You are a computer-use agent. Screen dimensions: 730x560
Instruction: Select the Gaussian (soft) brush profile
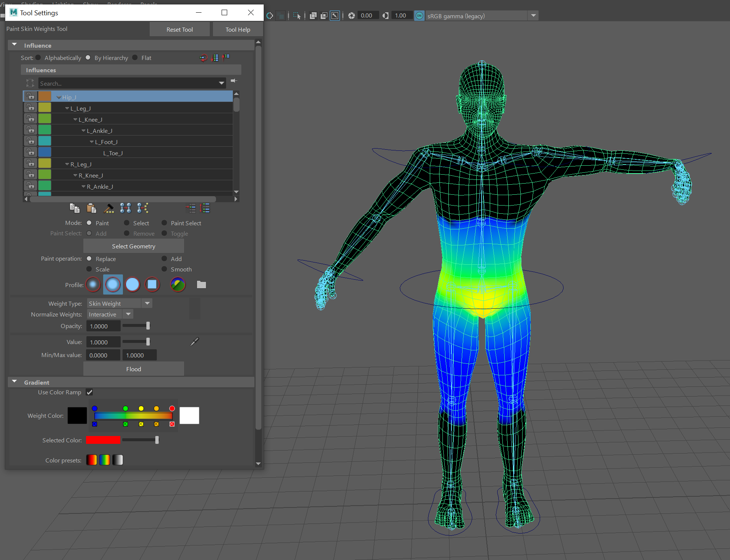(x=93, y=285)
